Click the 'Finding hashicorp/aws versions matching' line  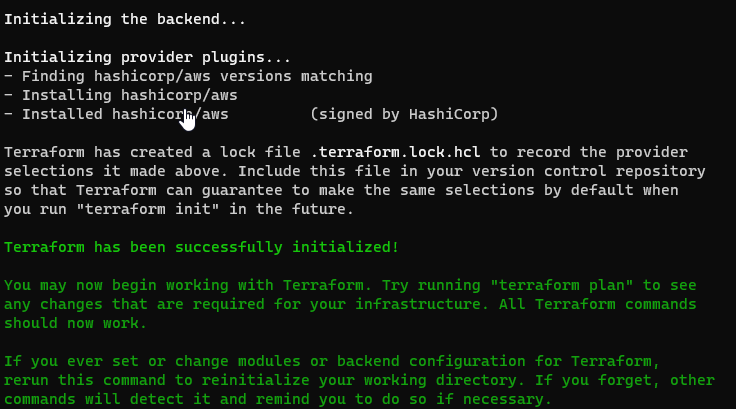(188, 76)
